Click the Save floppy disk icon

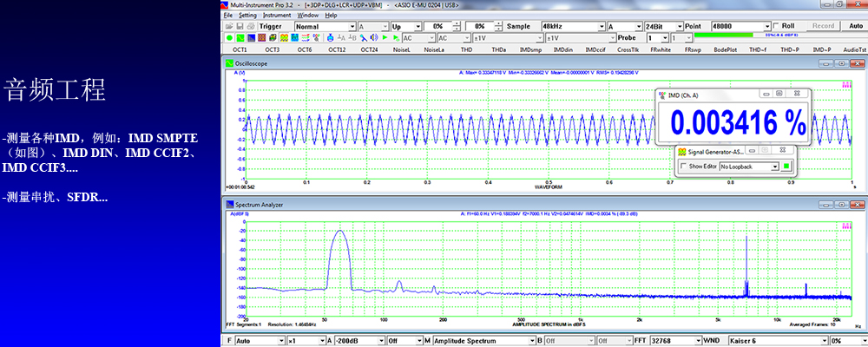(240, 27)
